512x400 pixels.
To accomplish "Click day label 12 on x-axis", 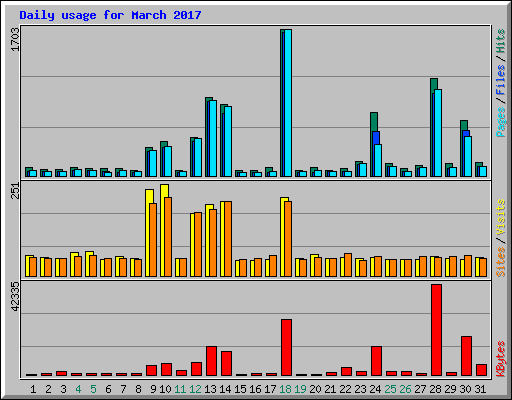I will (x=195, y=389).
